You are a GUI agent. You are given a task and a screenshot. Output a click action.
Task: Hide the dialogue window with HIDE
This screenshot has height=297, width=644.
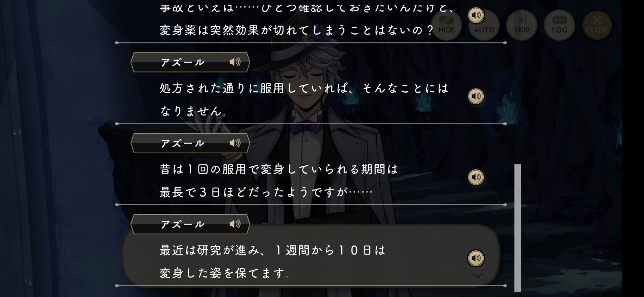click(x=446, y=25)
